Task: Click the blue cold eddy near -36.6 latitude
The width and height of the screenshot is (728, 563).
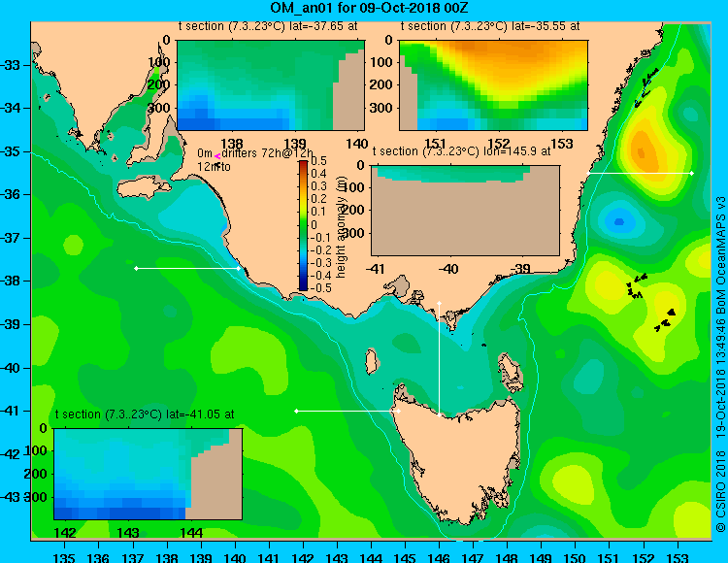Action: pos(618,222)
